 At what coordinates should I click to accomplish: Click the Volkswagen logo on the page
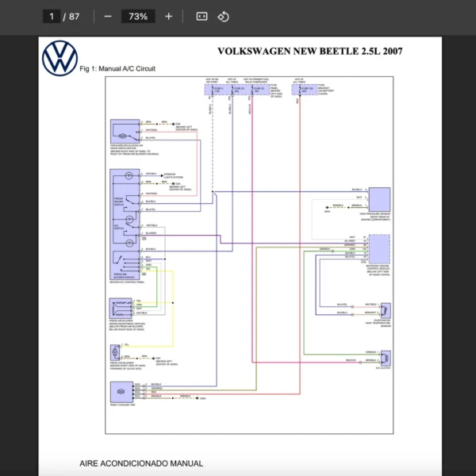(59, 59)
